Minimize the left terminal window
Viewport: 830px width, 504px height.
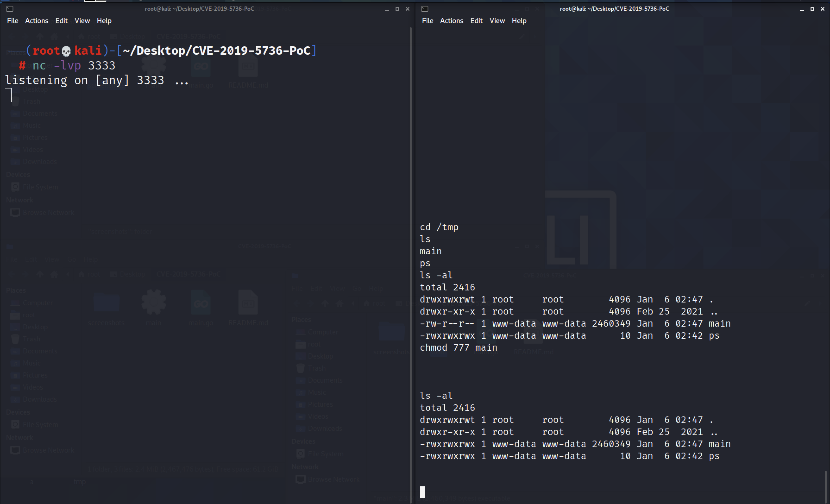(x=387, y=9)
